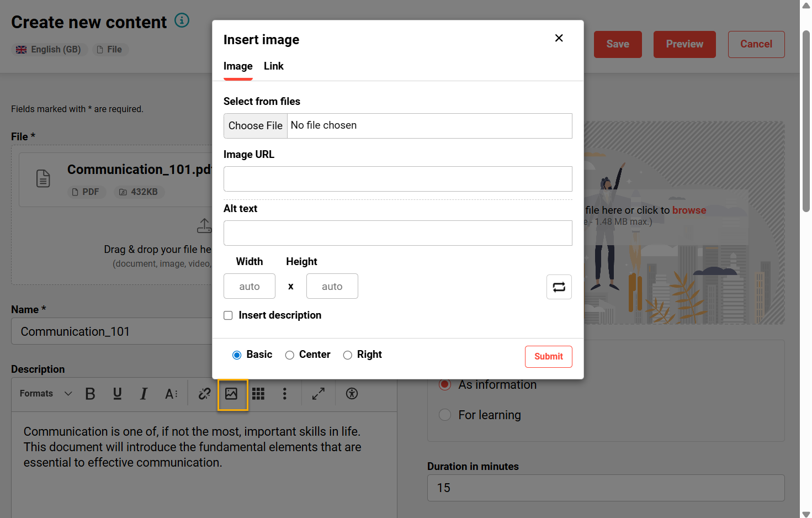The image size is (812, 518).
Task: Expand the editor to fullscreen with arrows icon
Action: click(x=319, y=393)
